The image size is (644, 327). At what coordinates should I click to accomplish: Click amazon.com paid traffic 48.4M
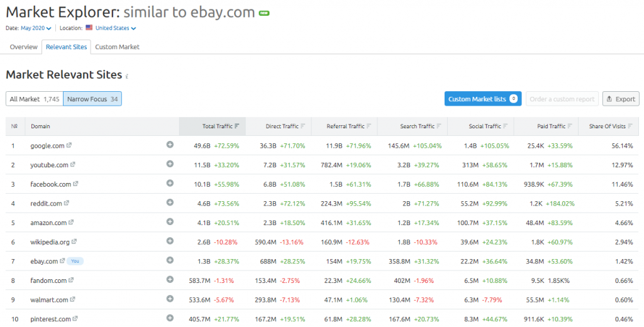[536, 223]
